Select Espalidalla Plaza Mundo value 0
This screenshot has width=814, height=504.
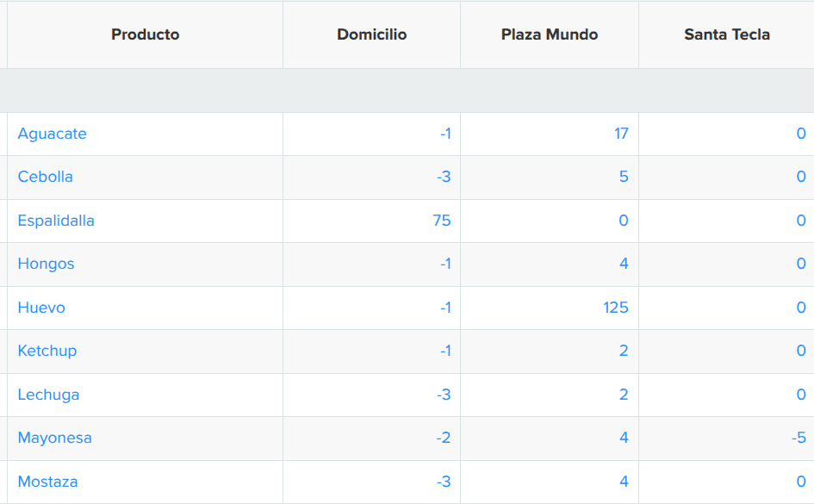pos(624,221)
